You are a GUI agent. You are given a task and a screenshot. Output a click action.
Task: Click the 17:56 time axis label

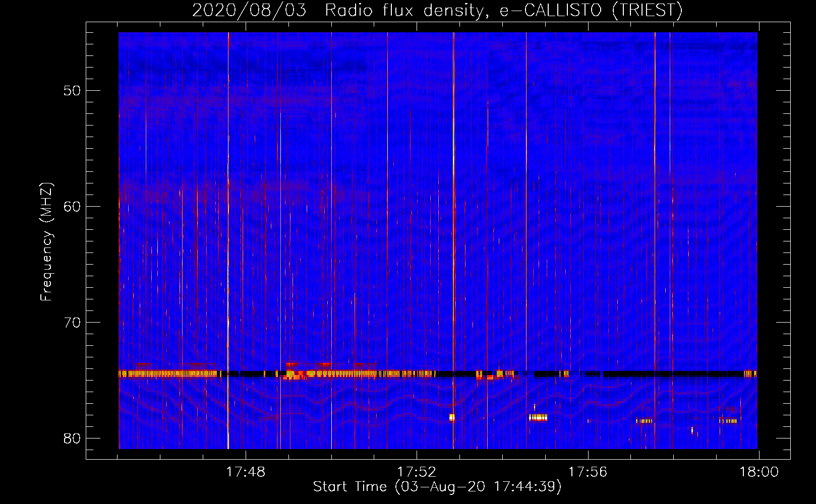[588, 472]
